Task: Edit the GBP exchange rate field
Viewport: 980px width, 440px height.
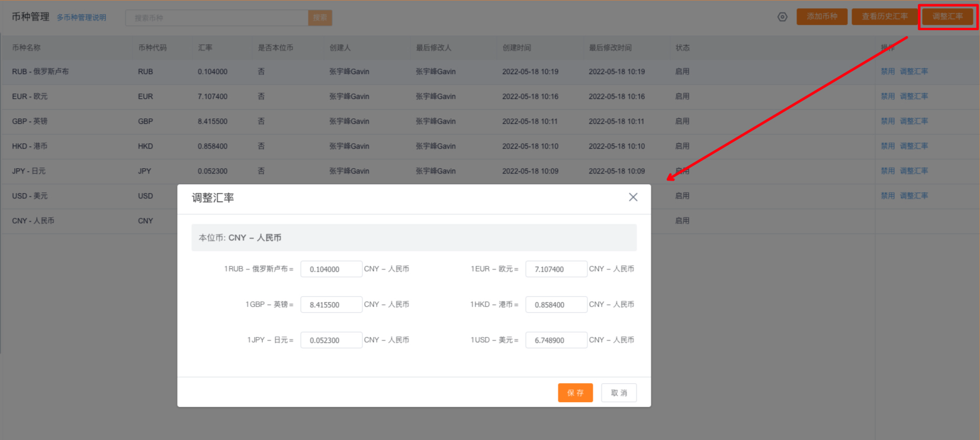Action: click(331, 304)
